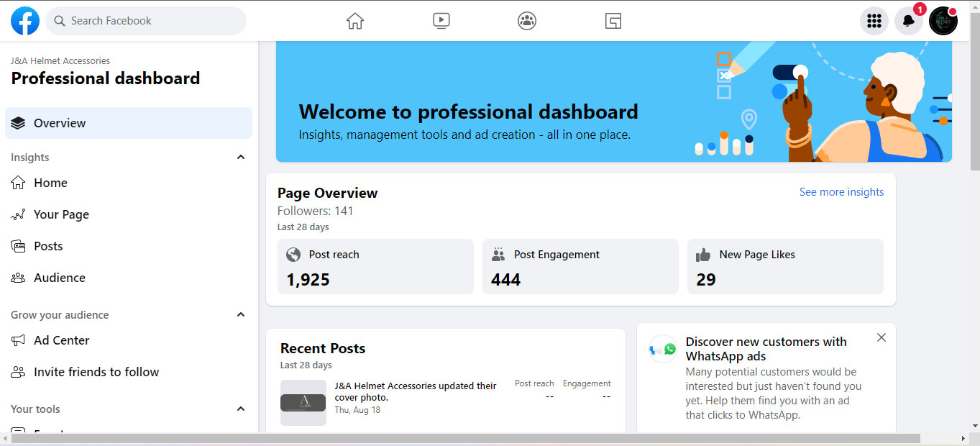Viewport: 980px width, 446px height.
Task: Click the Discover new customers heading
Action: [x=766, y=349]
